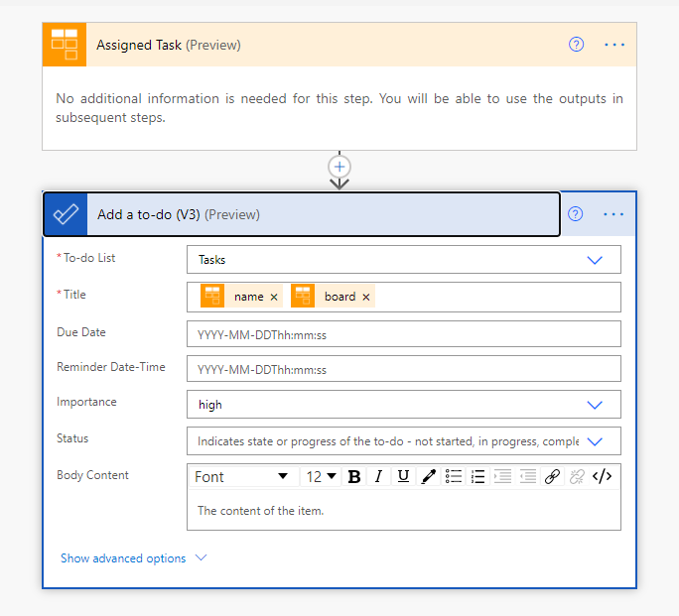Screen dimensions: 679x616
Task: Click the Show advanced options chevron
Action: tap(201, 557)
